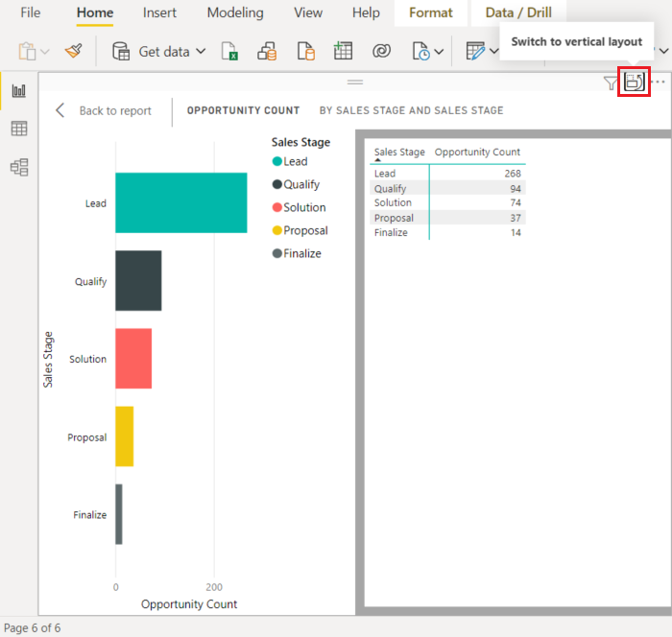Click the Enter data table icon
The width and height of the screenshot is (672, 637).
click(x=343, y=51)
